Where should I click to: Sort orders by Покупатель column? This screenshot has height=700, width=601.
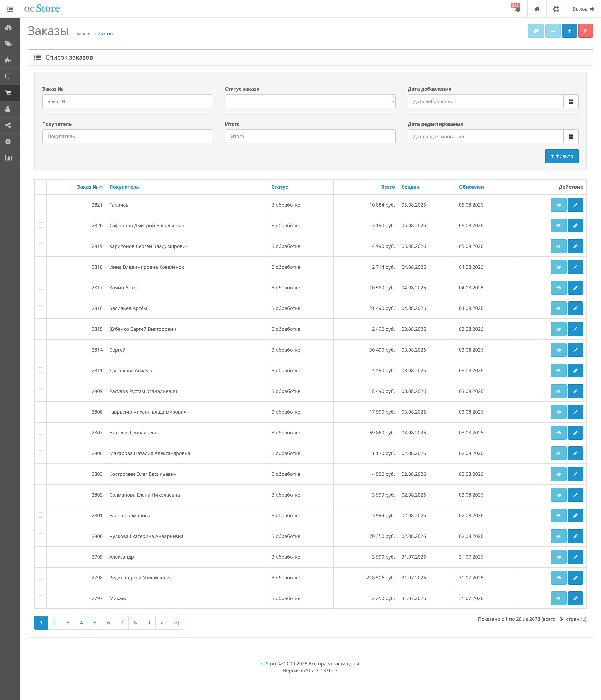[x=124, y=187]
